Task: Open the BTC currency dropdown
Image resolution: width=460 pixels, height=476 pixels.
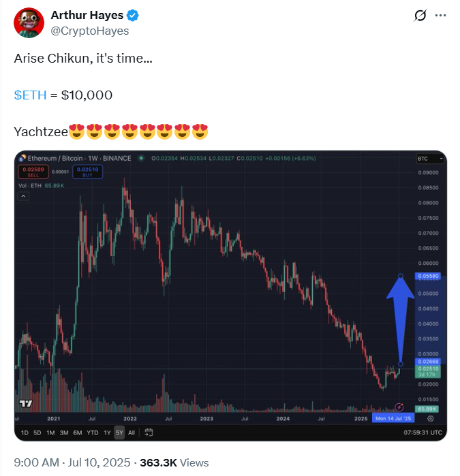Action: click(x=429, y=159)
